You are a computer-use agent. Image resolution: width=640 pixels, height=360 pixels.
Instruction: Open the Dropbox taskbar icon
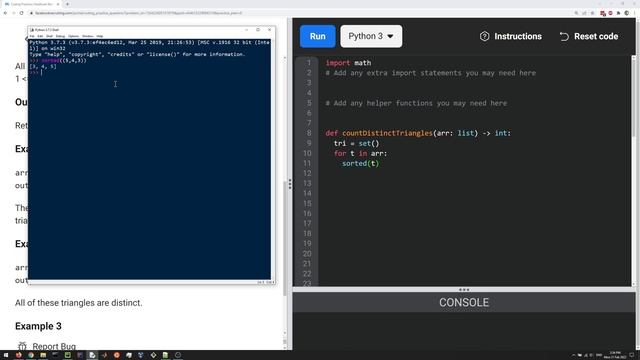[141, 355]
